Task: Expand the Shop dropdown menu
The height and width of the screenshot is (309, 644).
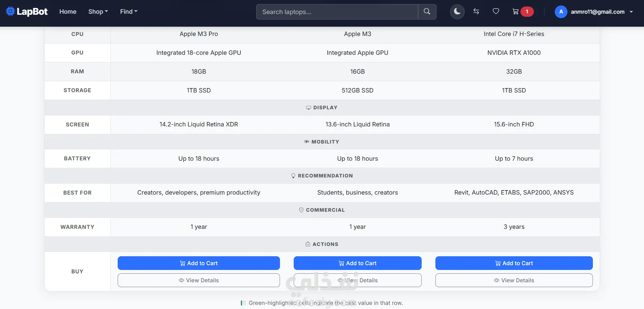Action: [x=98, y=12]
